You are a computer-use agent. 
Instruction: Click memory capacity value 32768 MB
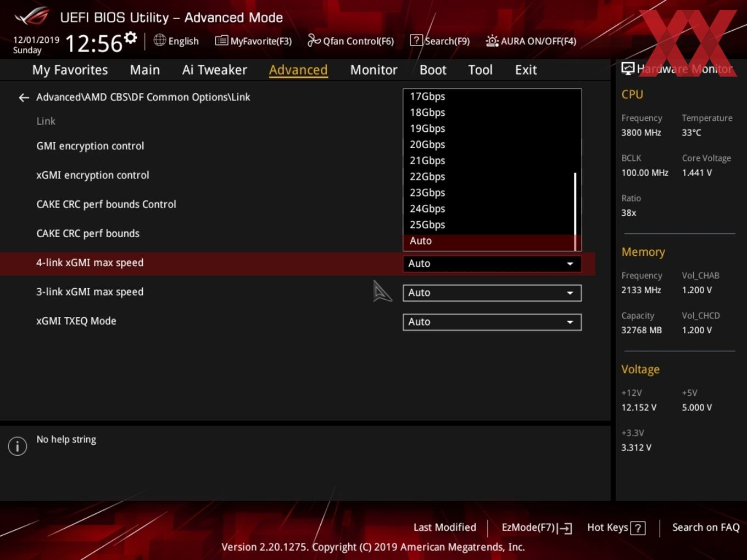tap(641, 330)
